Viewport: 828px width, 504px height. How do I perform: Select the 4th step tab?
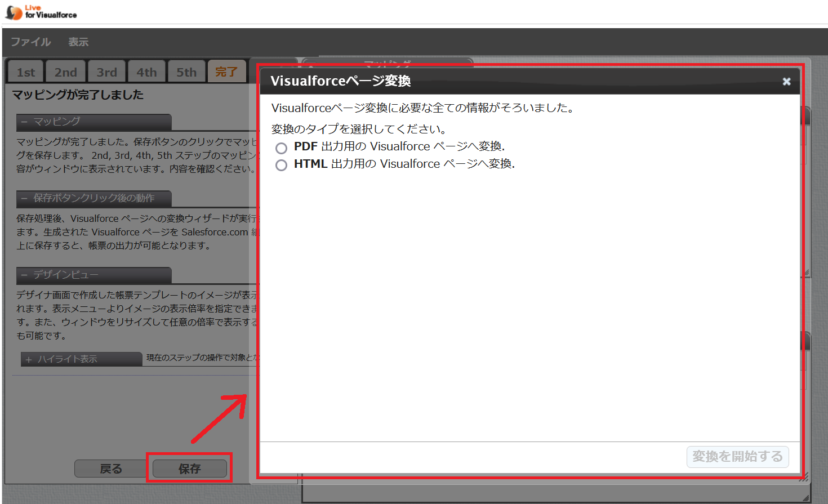tap(146, 72)
